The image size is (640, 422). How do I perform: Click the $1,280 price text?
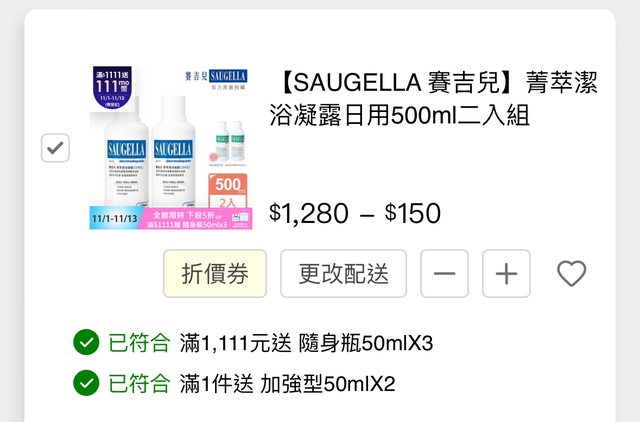(x=309, y=213)
